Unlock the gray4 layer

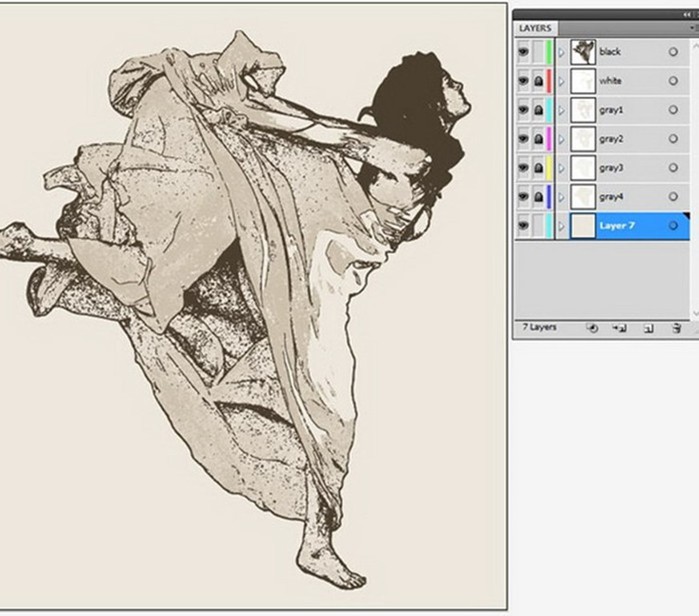[x=538, y=198]
